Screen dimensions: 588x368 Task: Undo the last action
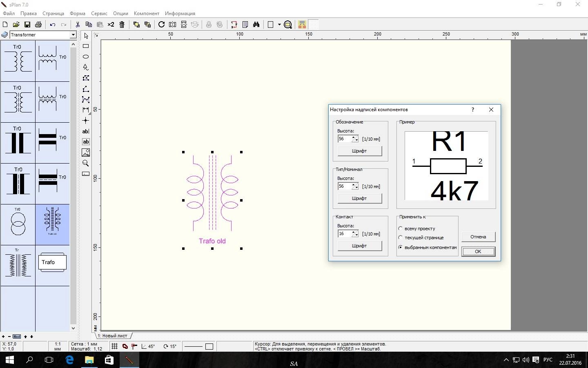click(x=52, y=25)
